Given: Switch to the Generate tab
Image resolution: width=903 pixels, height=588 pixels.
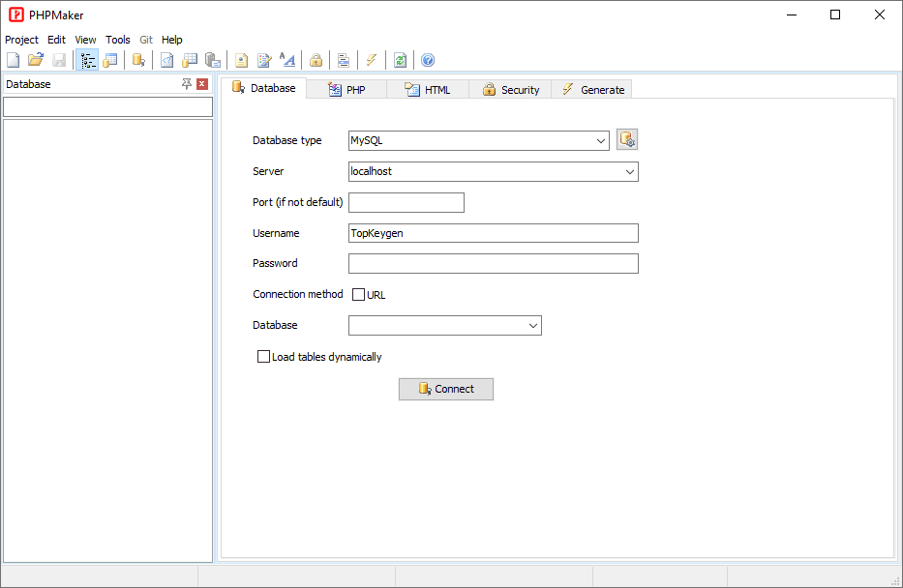Looking at the screenshot, I should [x=592, y=90].
